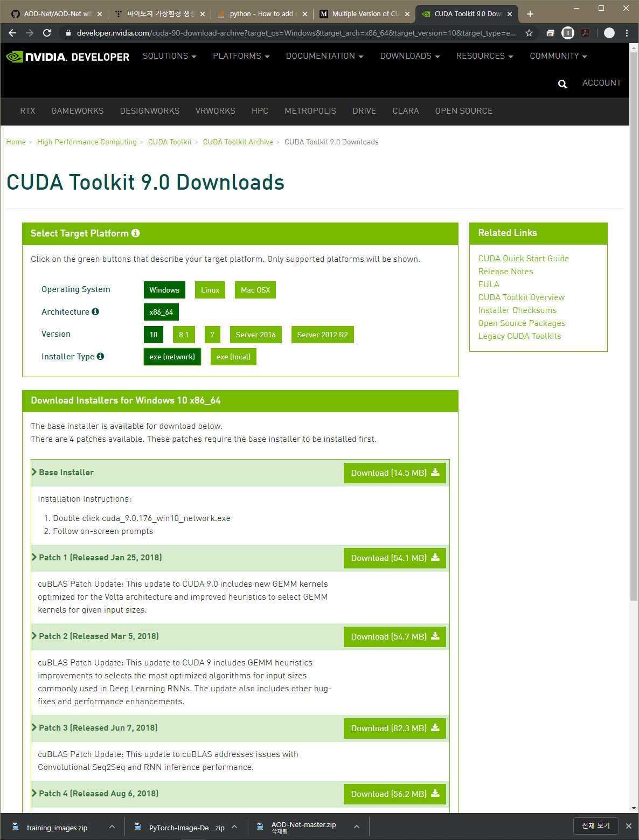Go to CUDA Toolkit Archive breadcrumb

coord(238,142)
